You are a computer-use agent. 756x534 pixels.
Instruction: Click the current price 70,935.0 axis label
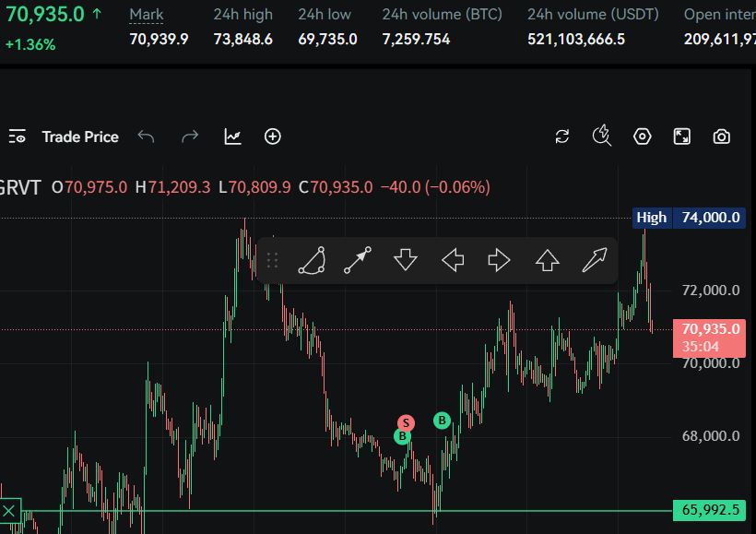tap(709, 338)
